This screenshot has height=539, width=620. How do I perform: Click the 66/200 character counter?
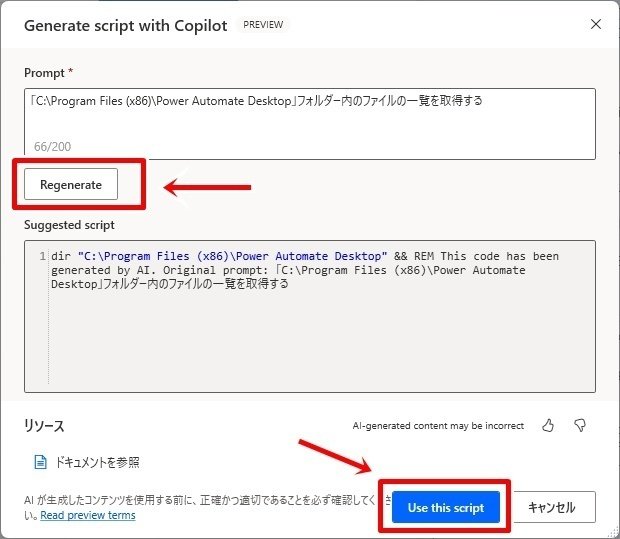(53, 147)
